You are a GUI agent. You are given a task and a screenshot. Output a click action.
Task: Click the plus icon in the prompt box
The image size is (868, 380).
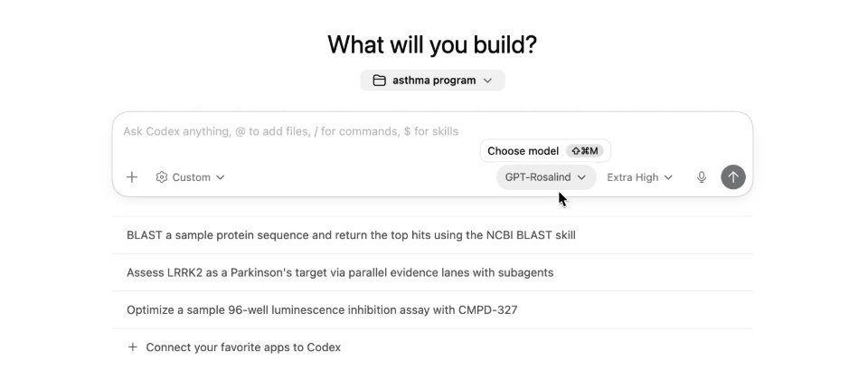pos(132,177)
